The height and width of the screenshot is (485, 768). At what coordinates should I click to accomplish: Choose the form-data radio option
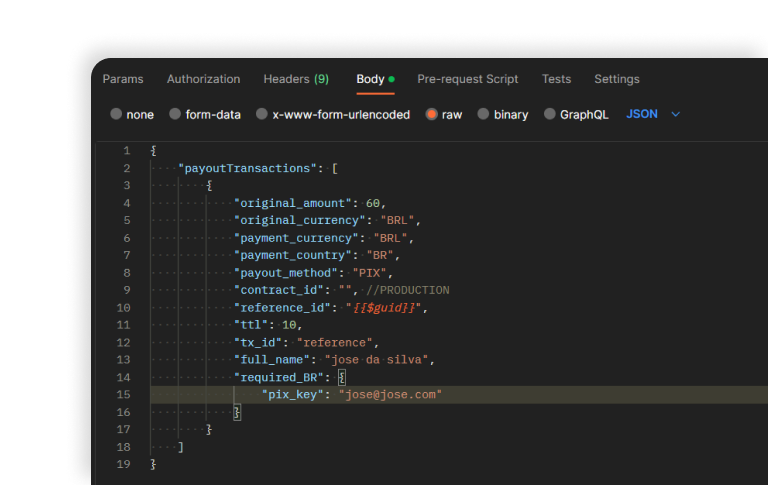tap(175, 114)
